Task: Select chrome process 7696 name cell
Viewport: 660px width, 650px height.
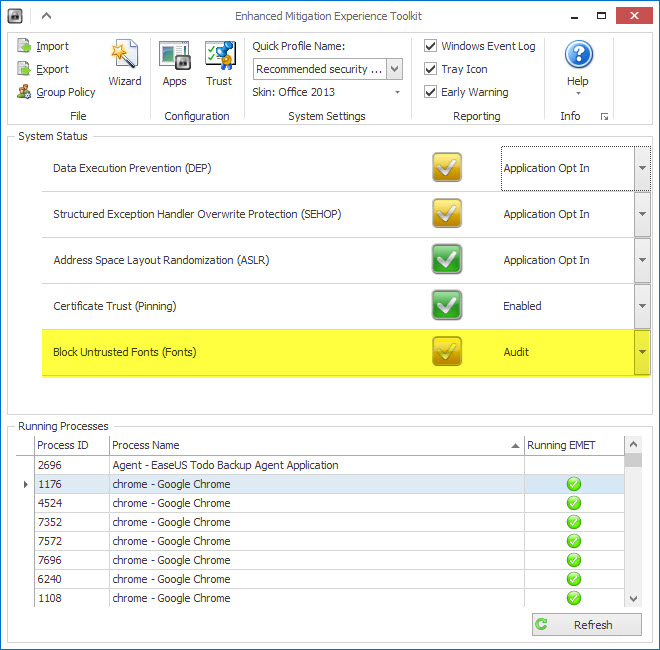Action: click(317, 560)
